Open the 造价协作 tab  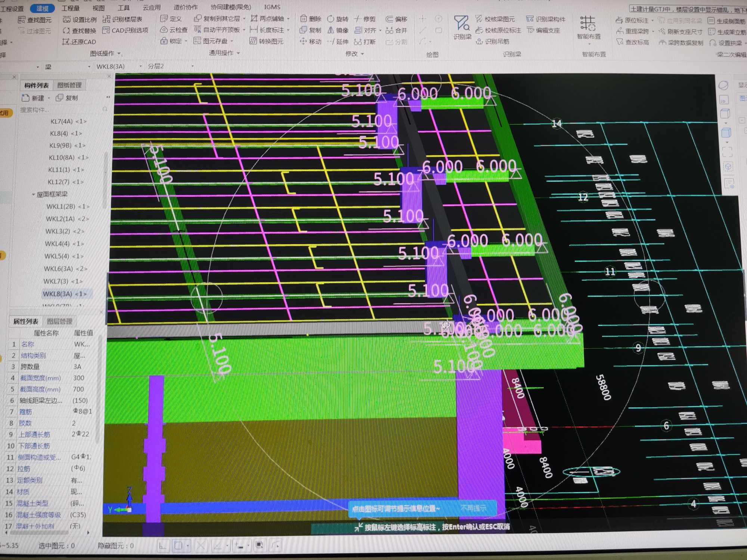186,7
